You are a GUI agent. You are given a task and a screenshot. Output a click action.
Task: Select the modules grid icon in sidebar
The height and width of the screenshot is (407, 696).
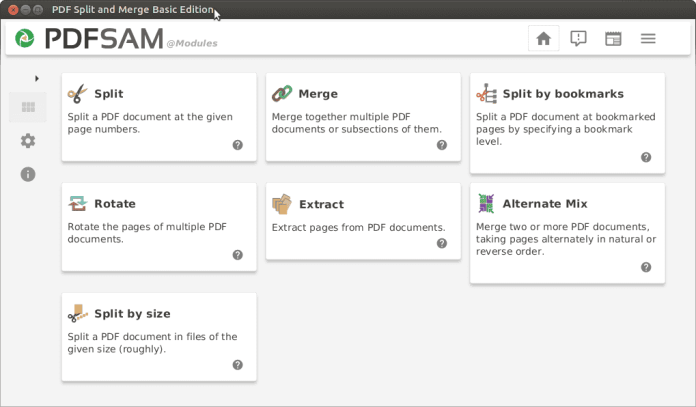pyautogui.click(x=28, y=107)
